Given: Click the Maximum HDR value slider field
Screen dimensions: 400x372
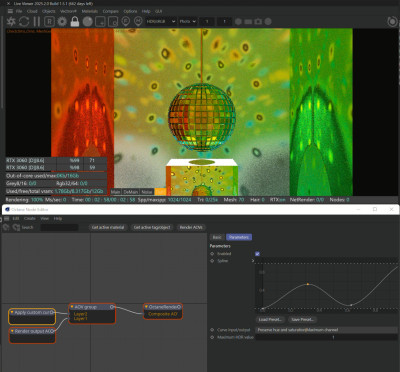Looking at the screenshot, I should pyautogui.click(x=326, y=337).
